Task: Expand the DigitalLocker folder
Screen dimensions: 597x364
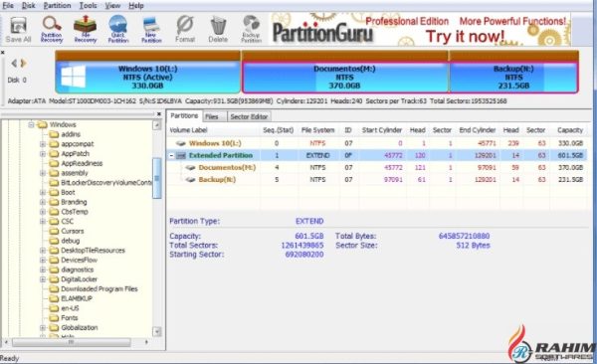Action: [x=43, y=279]
